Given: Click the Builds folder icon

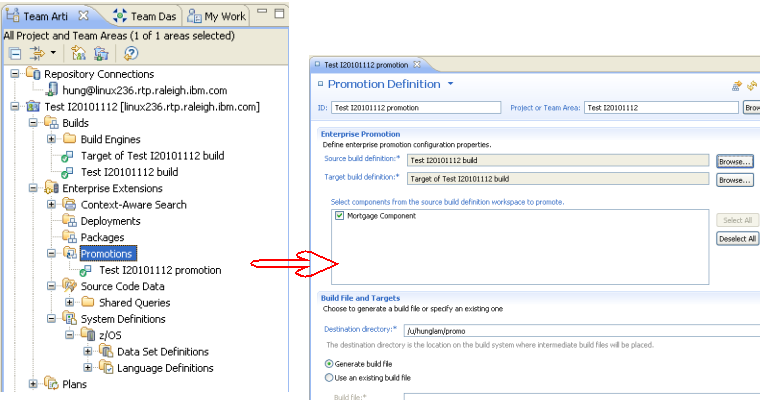Looking at the screenshot, I should (x=51, y=123).
